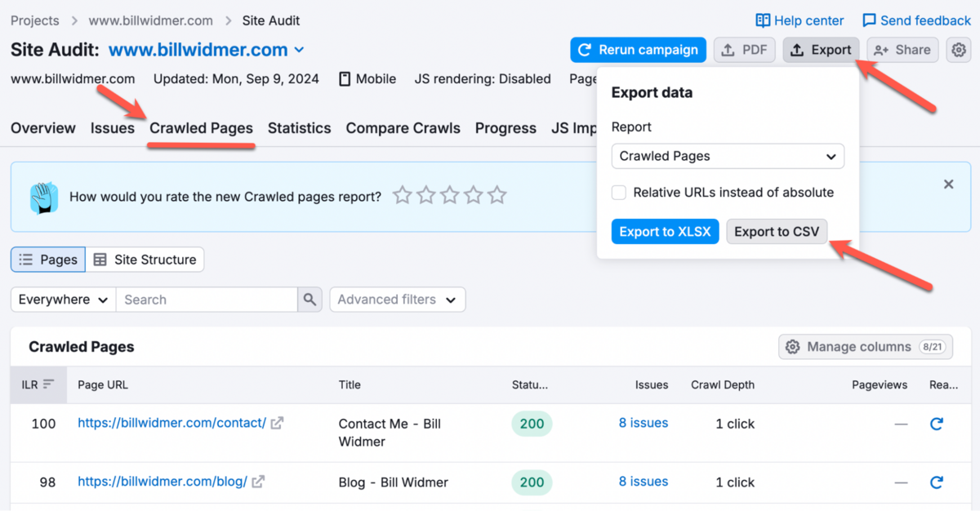Image resolution: width=980 pixels, height=511 pixels.
Task: Sort by the ILR column icon
Action: 49,384
